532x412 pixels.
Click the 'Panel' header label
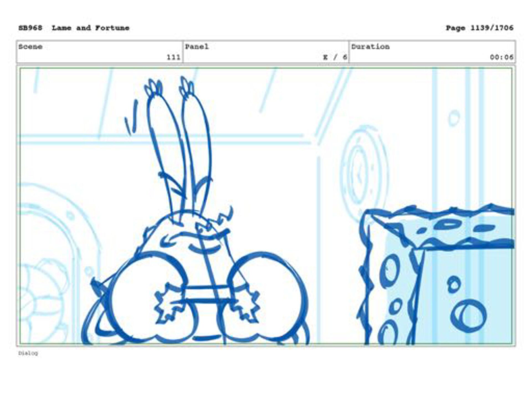pos(197,47)
